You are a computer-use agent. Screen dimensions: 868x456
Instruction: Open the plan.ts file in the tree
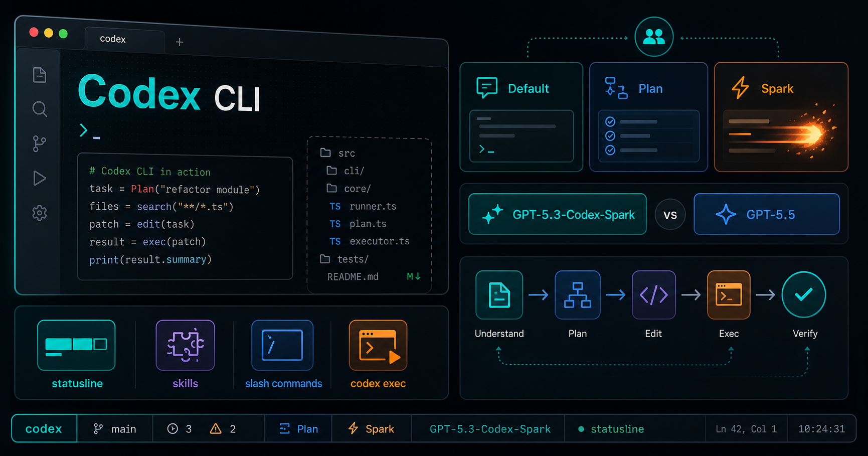(368, 224)
